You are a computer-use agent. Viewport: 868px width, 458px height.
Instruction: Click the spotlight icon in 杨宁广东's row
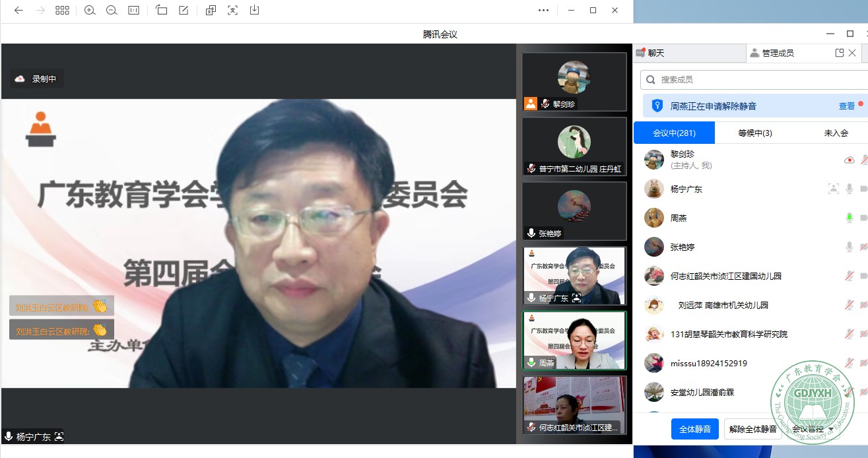[x=834, y=189]
